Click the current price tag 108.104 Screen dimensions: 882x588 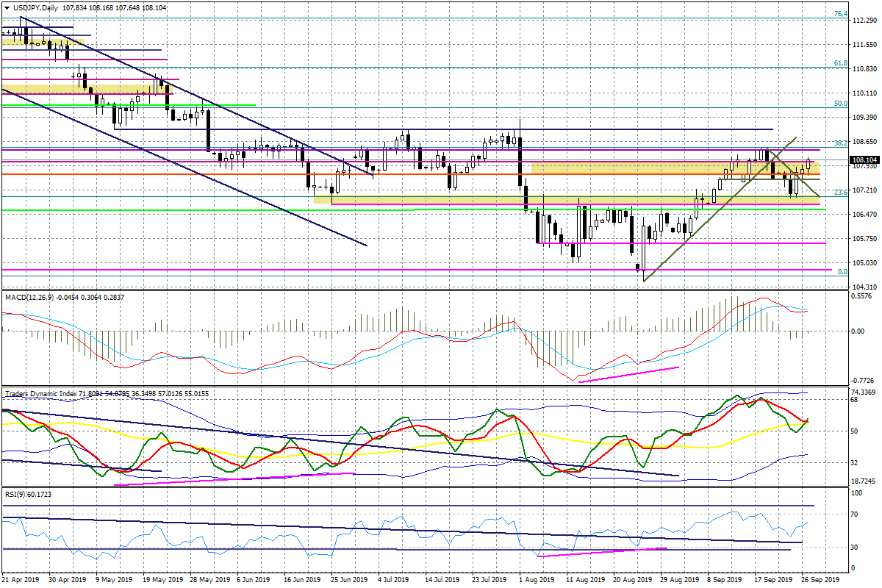[864, 160]
